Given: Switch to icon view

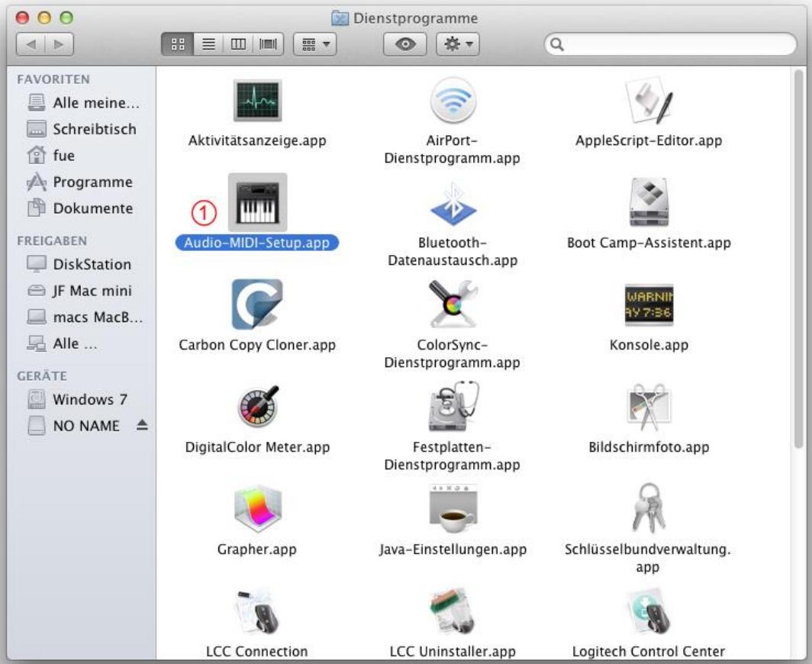Looking at the screenshot, I should 178,44.
